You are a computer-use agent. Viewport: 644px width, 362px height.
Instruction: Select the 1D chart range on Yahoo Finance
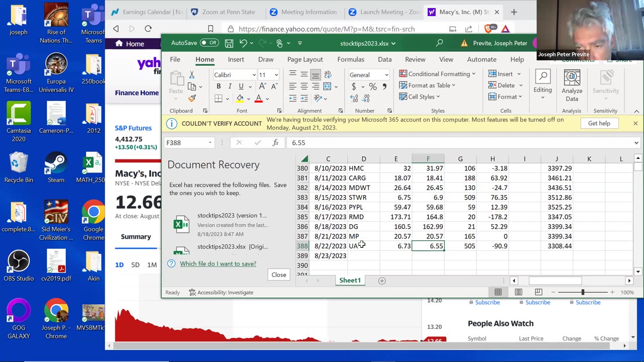(x=119, y=264)
